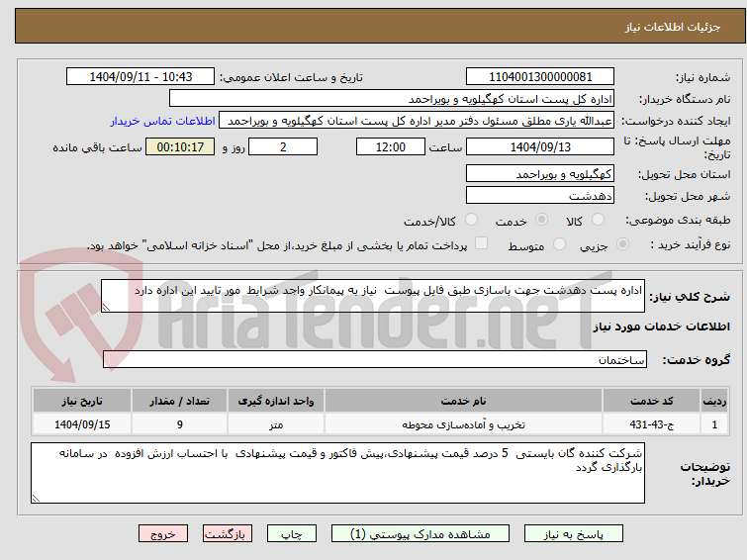747x560 pixels.
Task: Select the کالا radio button
Action: pos(598,220)
